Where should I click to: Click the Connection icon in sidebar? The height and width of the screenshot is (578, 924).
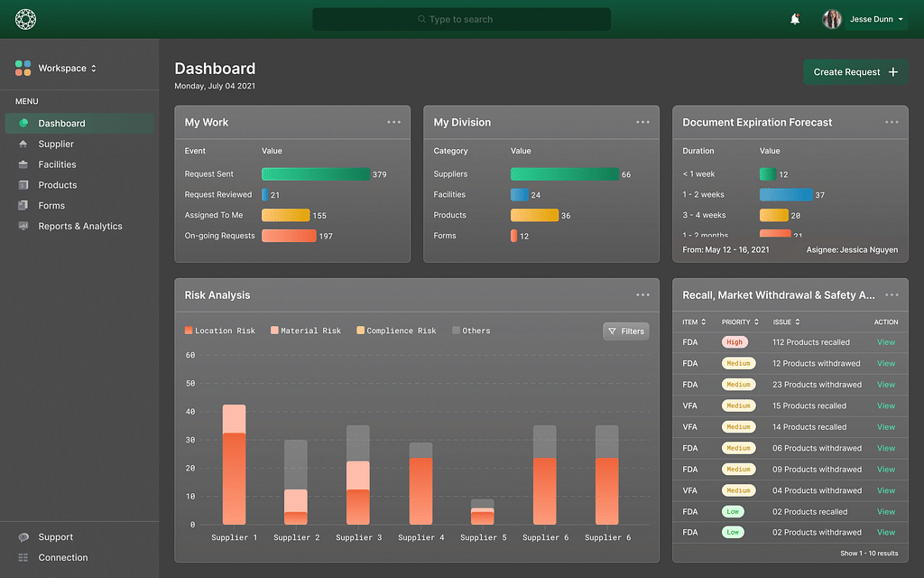click(x=23, y=558)
